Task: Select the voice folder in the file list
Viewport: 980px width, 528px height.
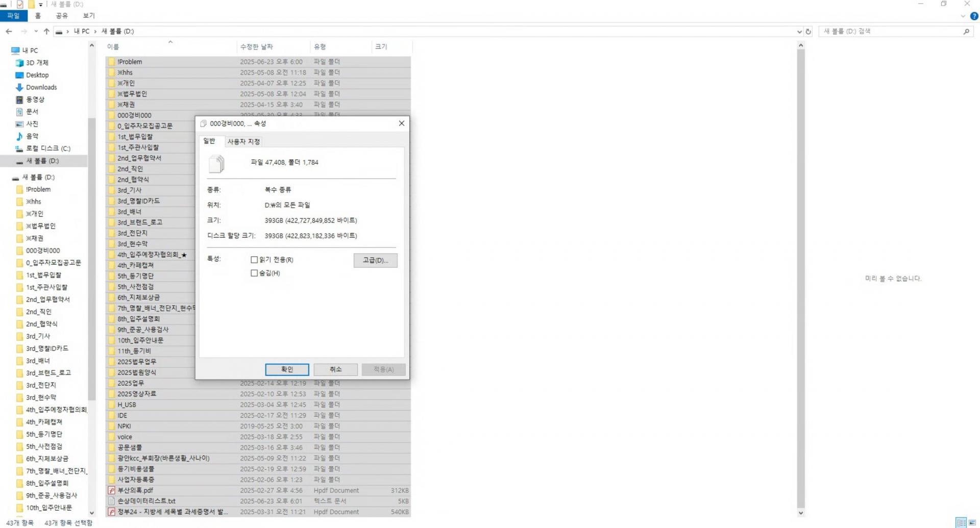Action: click(x=258, y=437)
